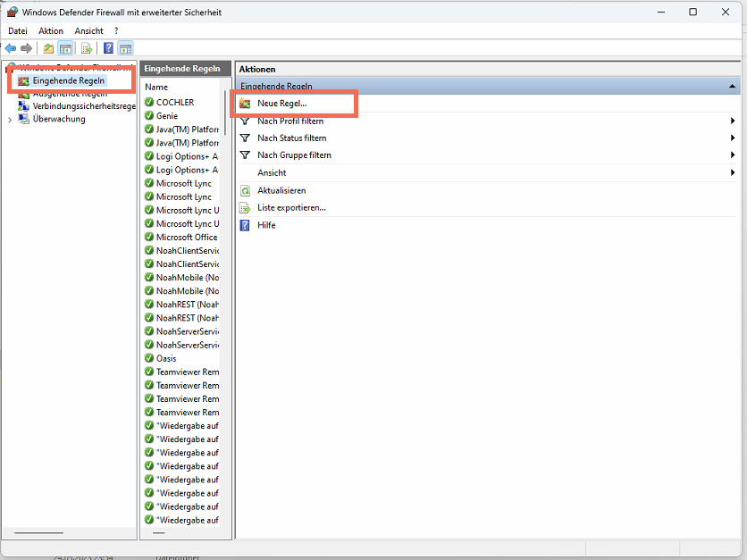Image resolution: width=747 pixels, height=560 pixels.
Task: Click the funnel icon for Nach Status filtern
Action: [245, 138]
